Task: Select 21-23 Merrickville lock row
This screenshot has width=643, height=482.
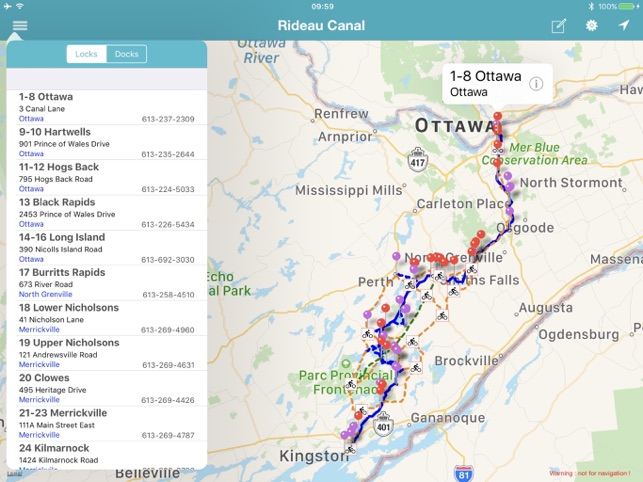Action: click(107, 424)
